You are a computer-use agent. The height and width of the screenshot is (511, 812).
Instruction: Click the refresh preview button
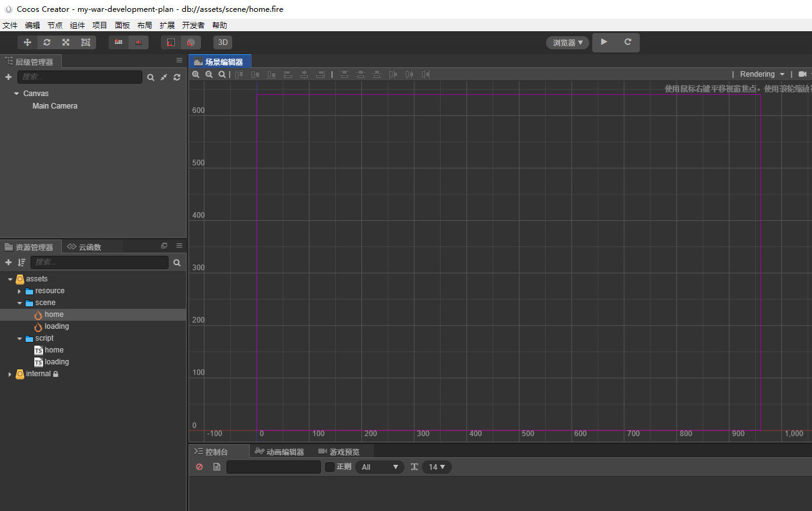[x=628, y=42]
